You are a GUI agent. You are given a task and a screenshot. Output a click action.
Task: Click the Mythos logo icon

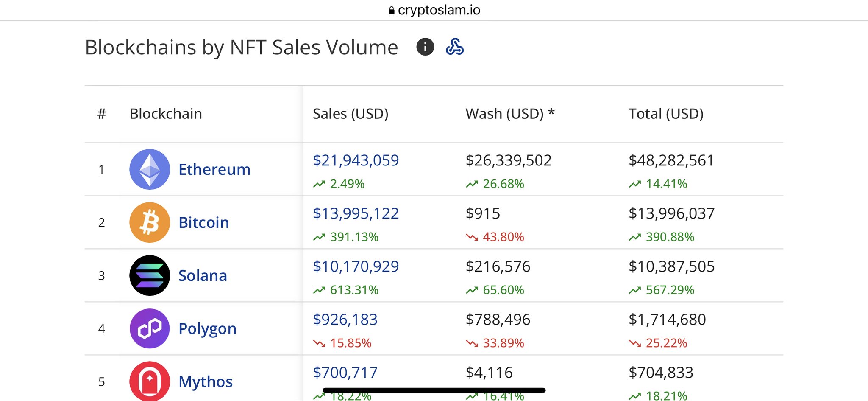(150, 381)
